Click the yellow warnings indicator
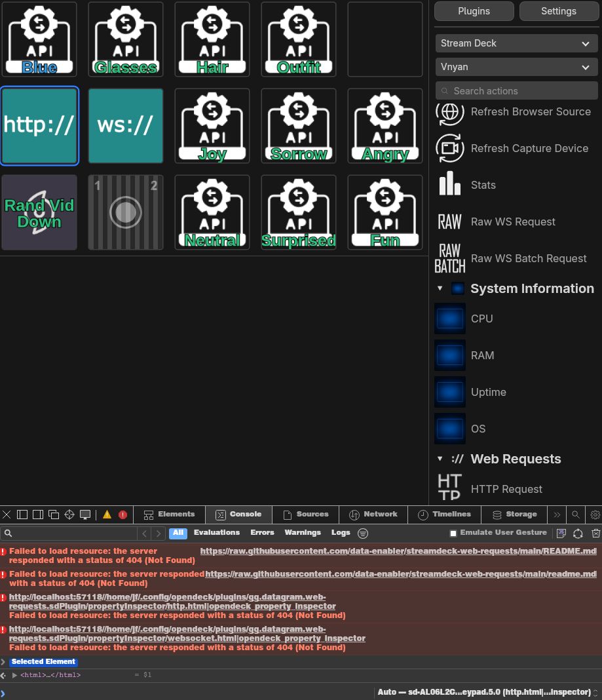This screenshot has height=700, width=602. (x=107, y=515)
